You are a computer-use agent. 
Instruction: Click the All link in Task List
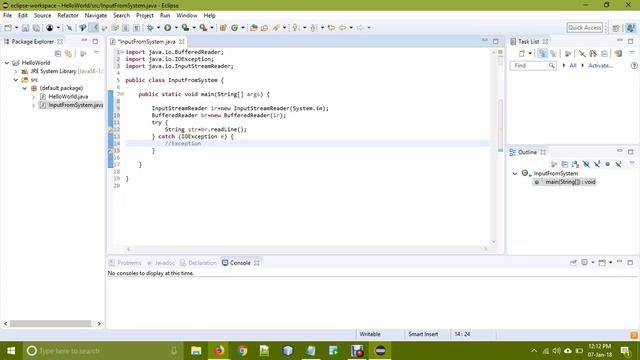[573, 66]
